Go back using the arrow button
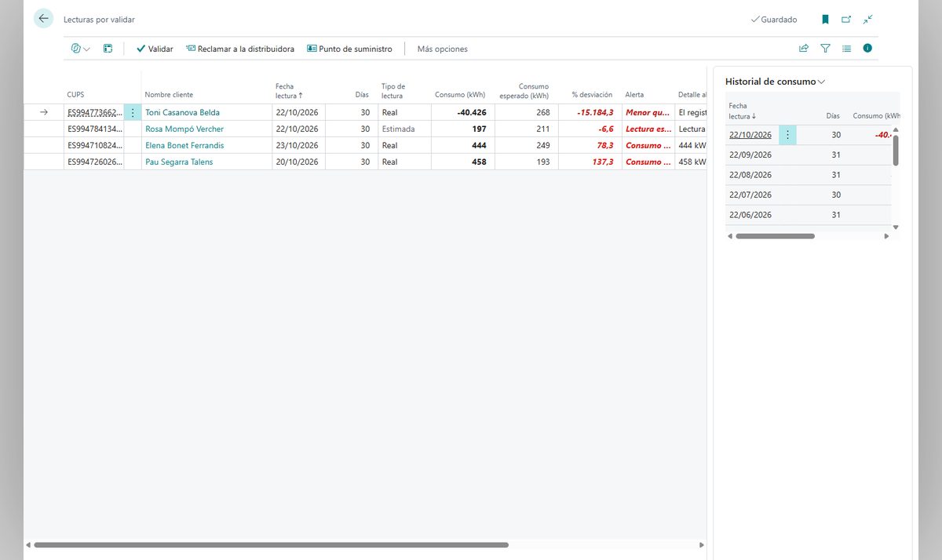Viewport: 942px width, 560px height. coord(43,19)
